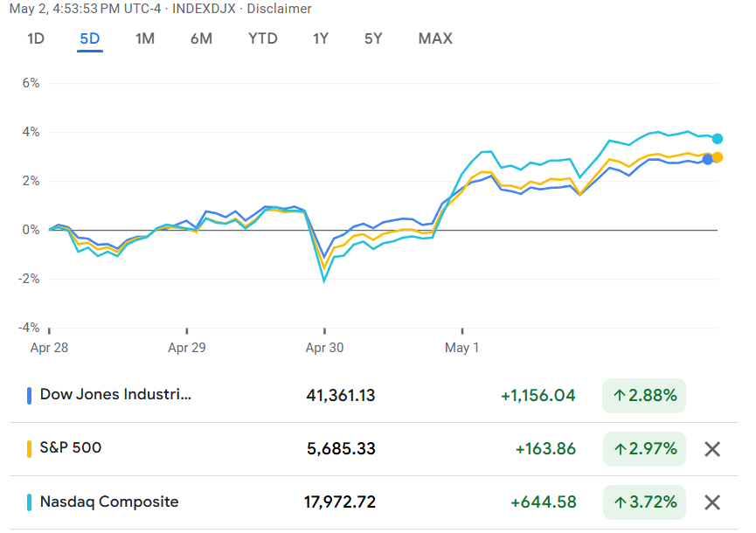Click the Apr 29 date label
The image size is (756, 533).
(186, 348)
